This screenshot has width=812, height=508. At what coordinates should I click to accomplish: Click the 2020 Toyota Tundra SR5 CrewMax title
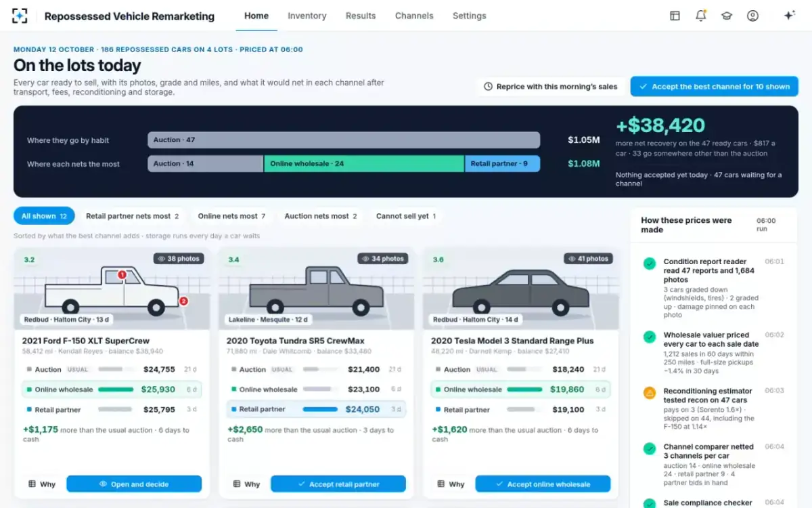296,341
